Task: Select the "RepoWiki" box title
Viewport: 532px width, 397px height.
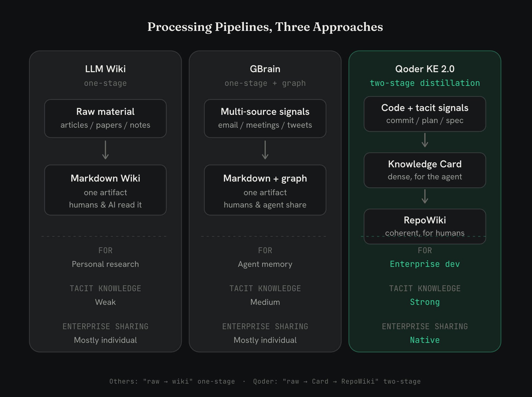Action: (425, 220)
